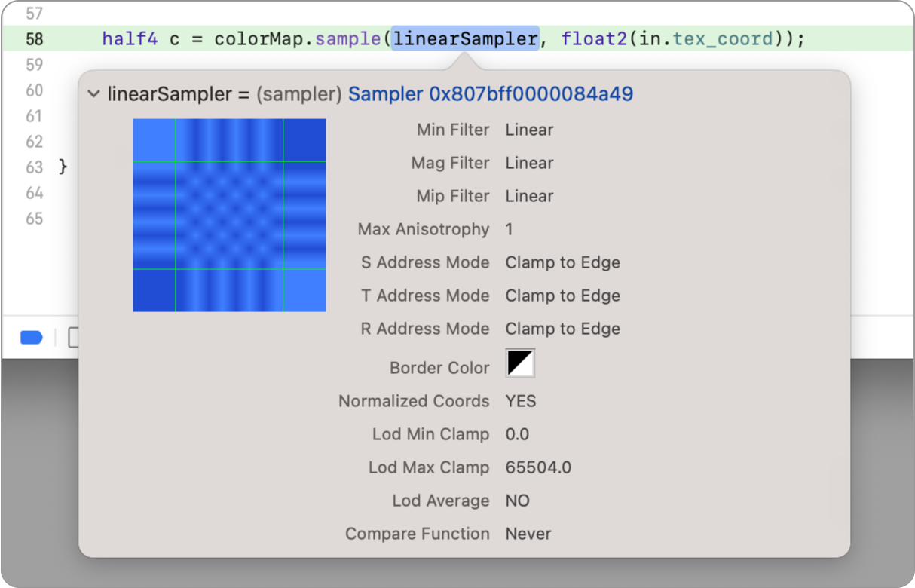This screenshot has width=915, height=588.
Task: Click the highlighted linearSampler argument in code
Action: pos(465,38)
